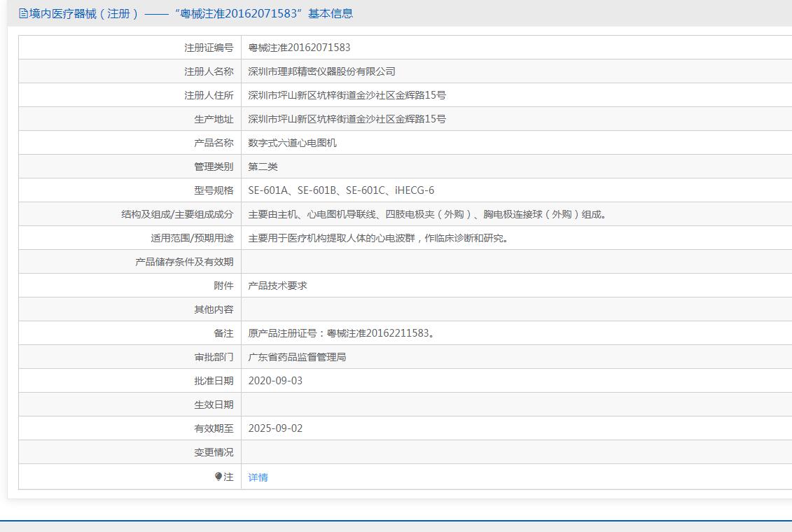Select product name 数字式六道心电图机
Image resolution: width=792 pixels, height=532 pixels.
292,143
